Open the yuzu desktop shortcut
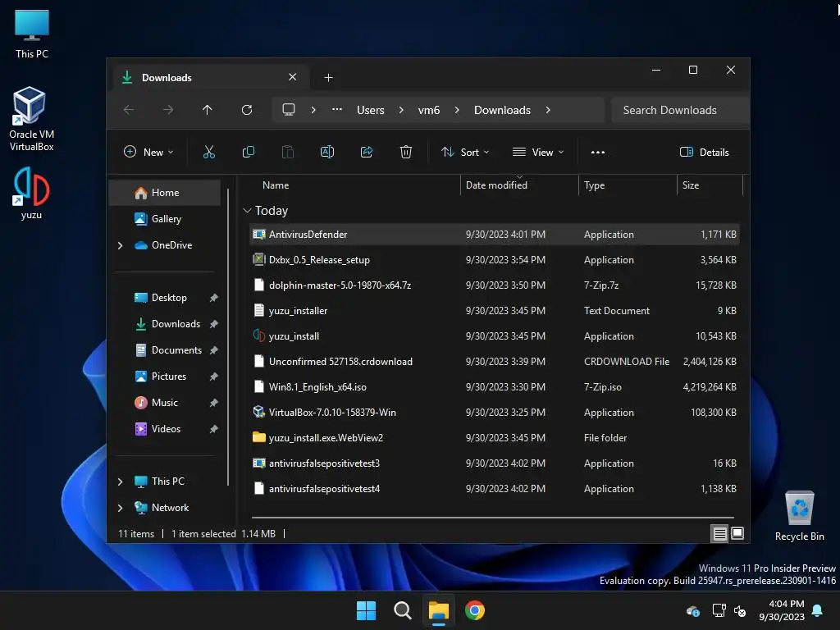This screenshot has width=840, height=630. tap(31, 194)
